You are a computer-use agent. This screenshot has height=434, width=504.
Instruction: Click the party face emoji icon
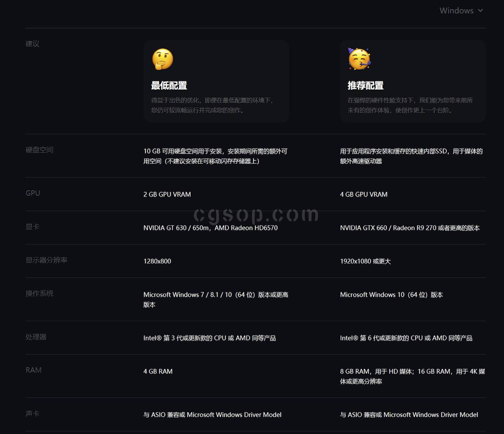click(x=359, y=59)
